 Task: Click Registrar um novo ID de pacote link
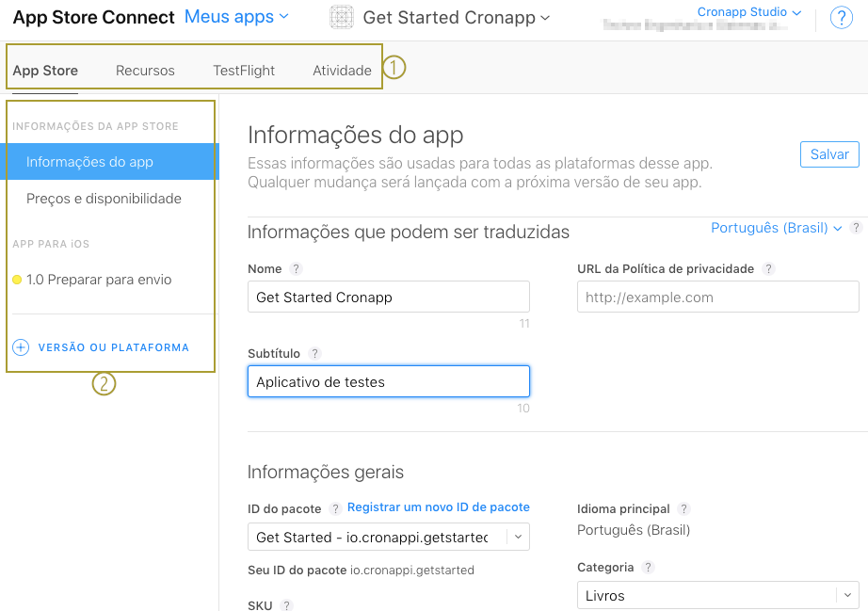[x=439, y=507]
